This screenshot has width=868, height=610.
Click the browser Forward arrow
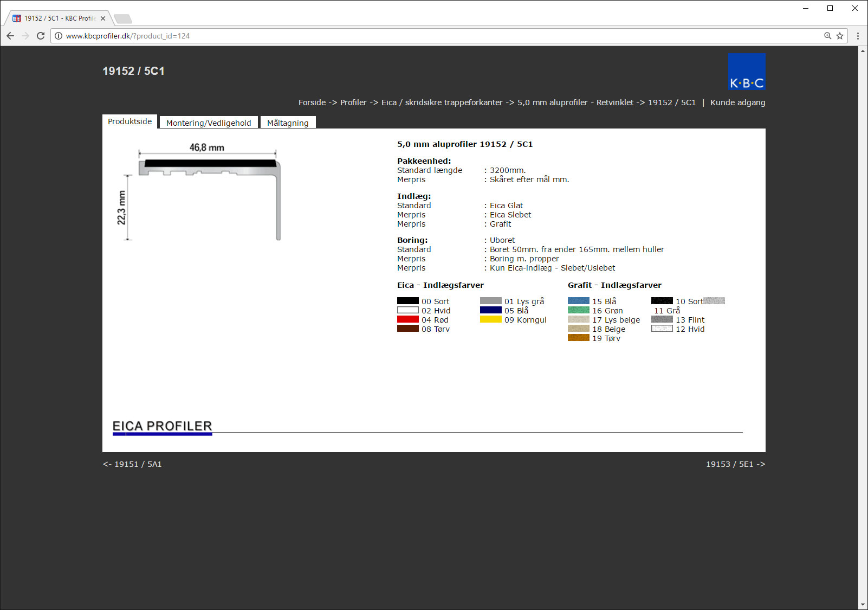[x=25, y=36]
